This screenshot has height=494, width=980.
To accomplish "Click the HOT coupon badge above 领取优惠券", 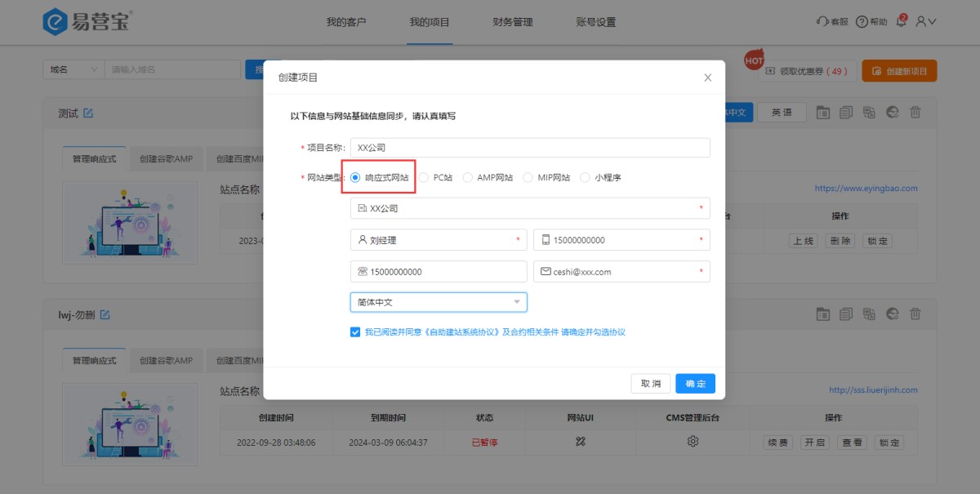I will coord(752,60).
